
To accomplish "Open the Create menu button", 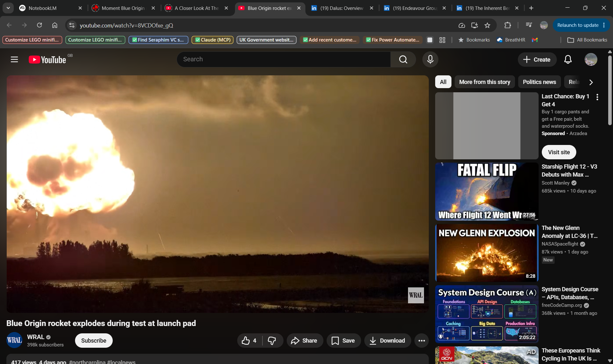I will click(x=537, y=59).
